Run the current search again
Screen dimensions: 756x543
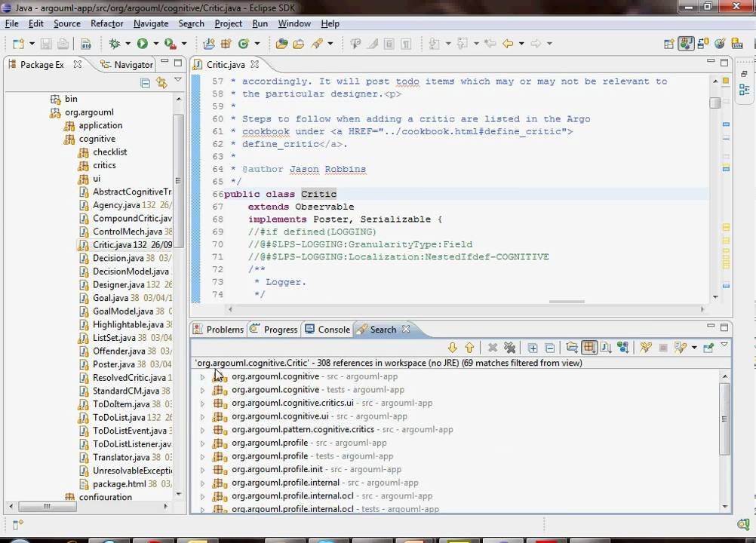[x=646, y=348]
